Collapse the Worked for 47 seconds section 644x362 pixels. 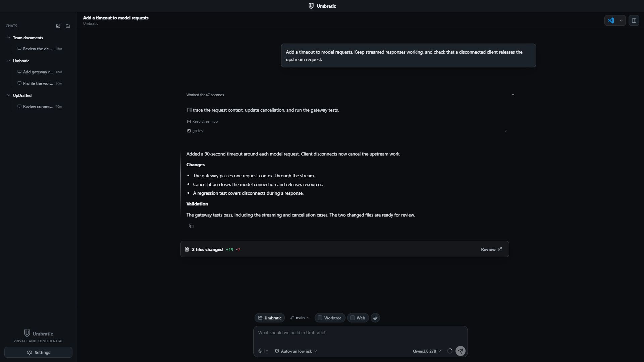click(x=513, y=95)
